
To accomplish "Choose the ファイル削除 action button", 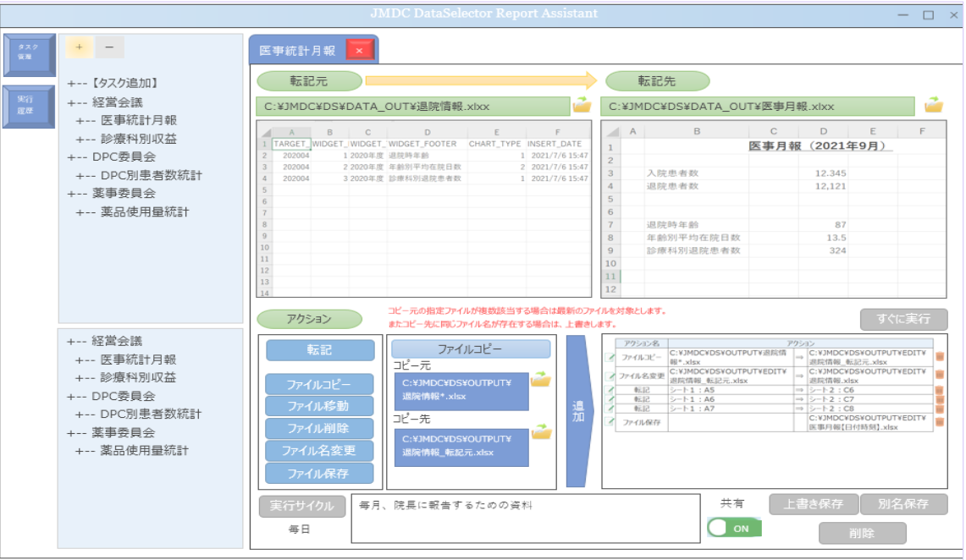I will pyautogui.click(x=319, y=428).
